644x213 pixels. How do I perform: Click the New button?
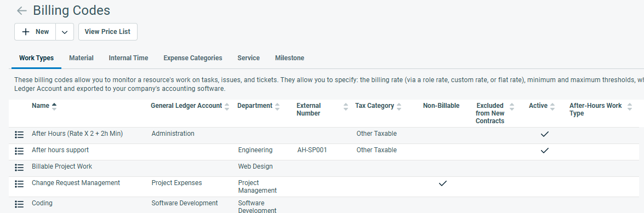tap(35, 32)
